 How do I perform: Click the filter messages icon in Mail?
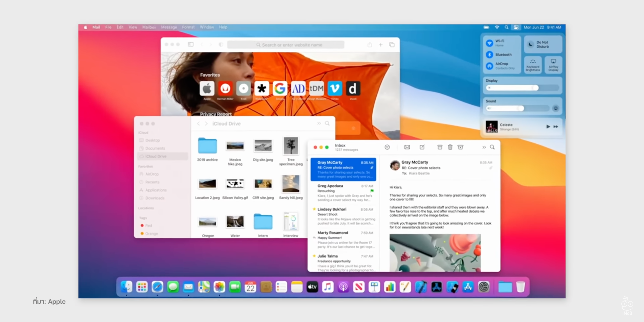click(387, 147)
